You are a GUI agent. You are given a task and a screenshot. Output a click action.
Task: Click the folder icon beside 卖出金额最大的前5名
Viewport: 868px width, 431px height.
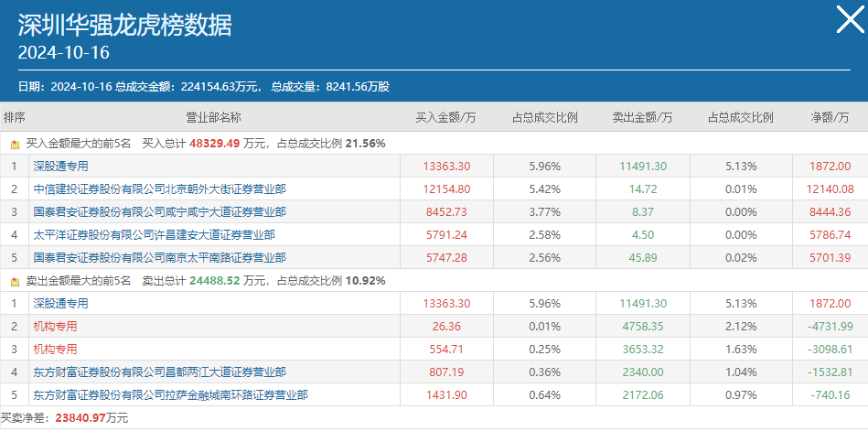15,282
